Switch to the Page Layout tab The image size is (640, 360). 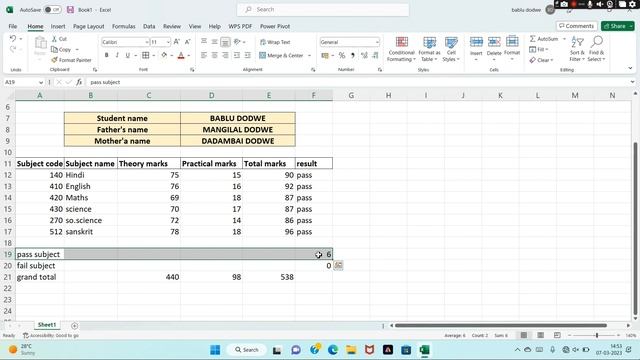89,26
